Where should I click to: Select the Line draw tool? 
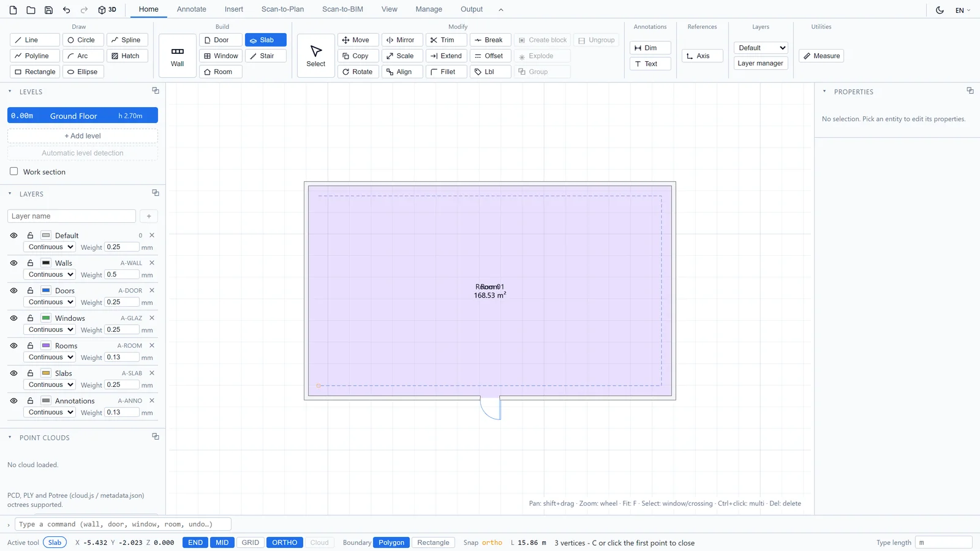35,40
